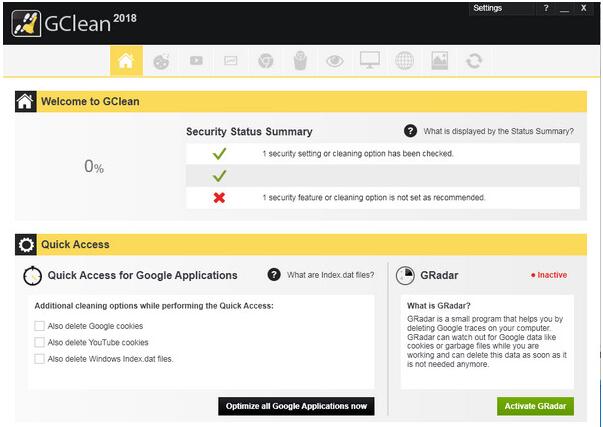Image resolution: width=603 pixels, height=427 pixels.
Task: Click Optimize all Google Applications now
Action: tap(296, 406)
